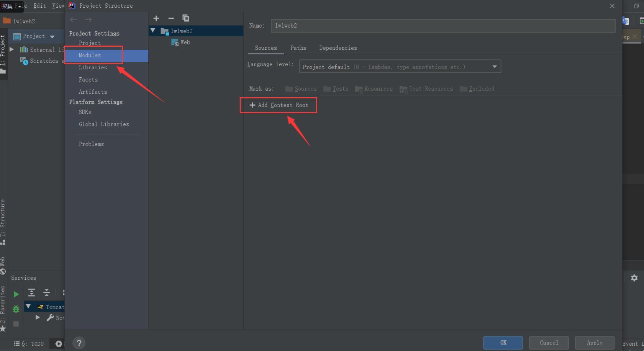Open the Web tool window globe icon
This screenshot has width=644, height=351.
(x=3, y=271)
